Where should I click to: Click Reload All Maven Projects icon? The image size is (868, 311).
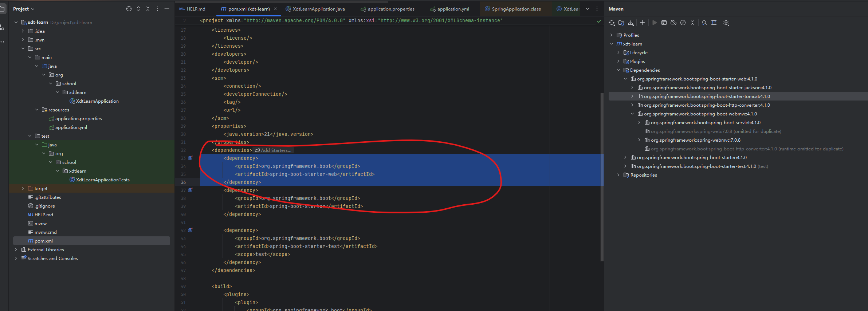click(612, 23)
